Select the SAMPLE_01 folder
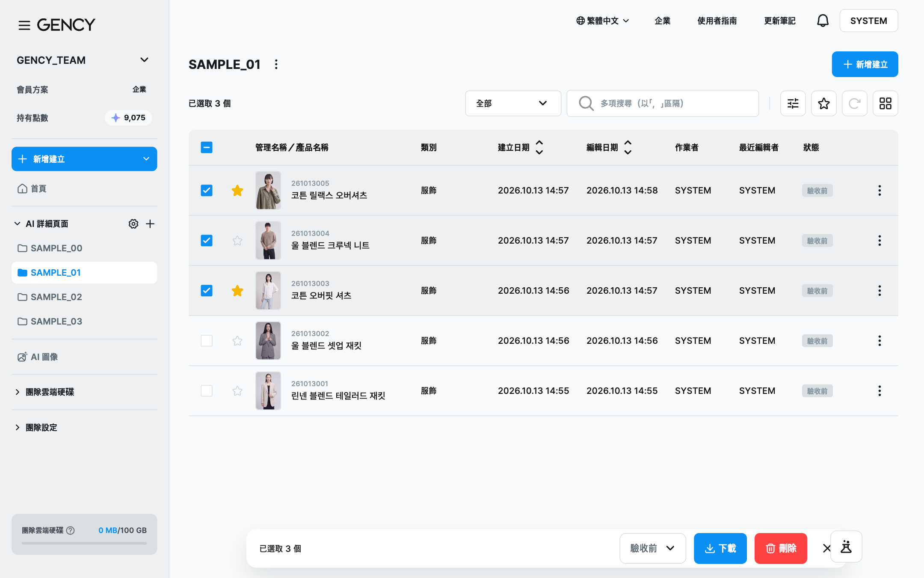 84,273
